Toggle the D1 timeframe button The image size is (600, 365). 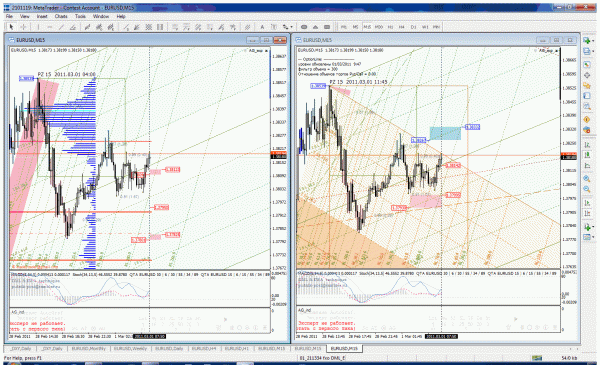point(413,27)
